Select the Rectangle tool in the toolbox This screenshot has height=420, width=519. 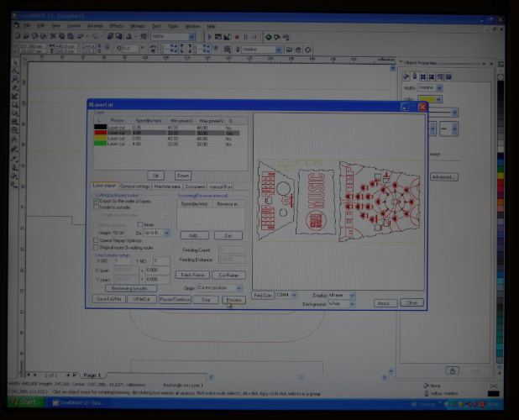click(x=15, y=105)
